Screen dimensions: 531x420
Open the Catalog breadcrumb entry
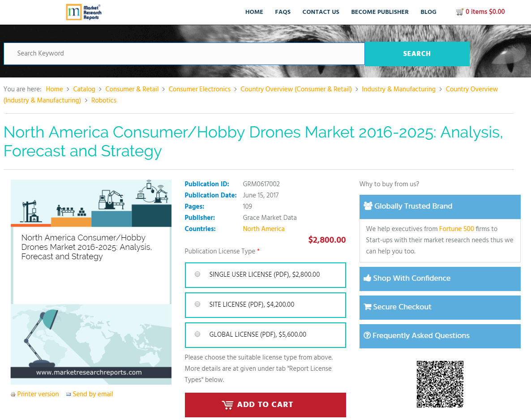(x=84, y=89)
